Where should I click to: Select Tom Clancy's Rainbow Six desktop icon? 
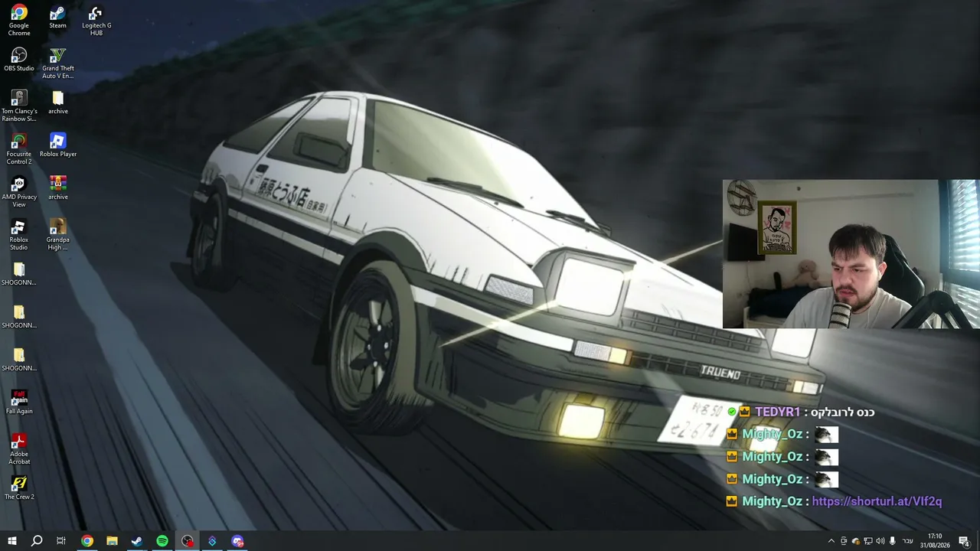coord(19,106)
